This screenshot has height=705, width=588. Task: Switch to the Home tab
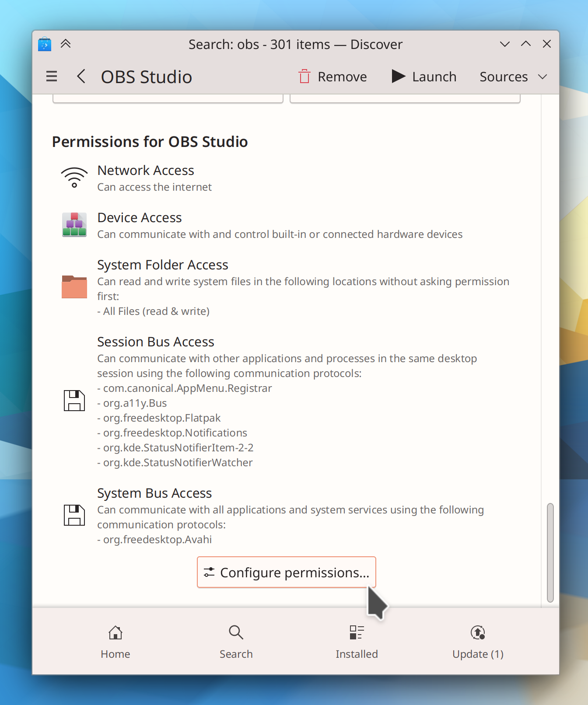tap(115, 642)
